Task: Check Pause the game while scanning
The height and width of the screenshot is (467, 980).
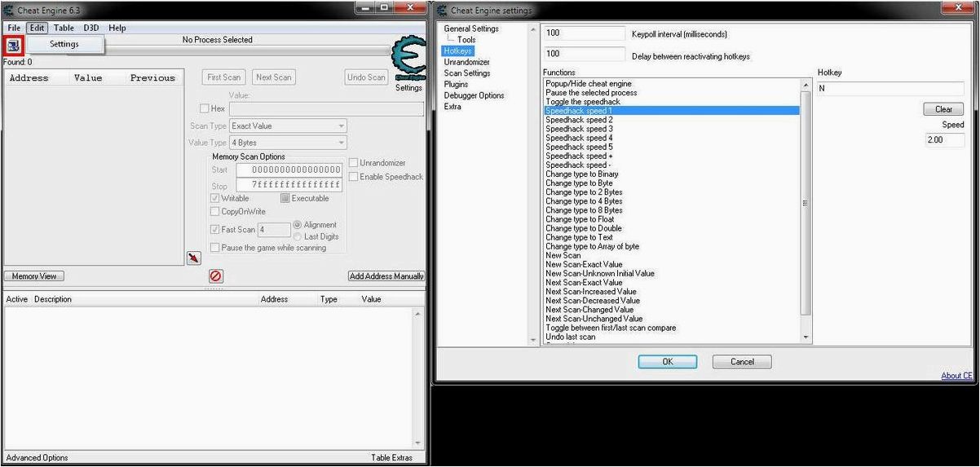Action: 215,248
